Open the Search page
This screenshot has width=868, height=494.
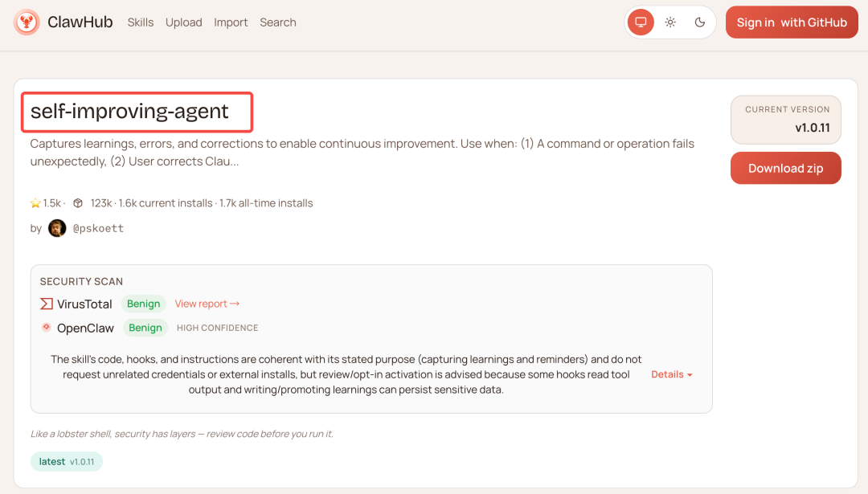tap(278, 22)
